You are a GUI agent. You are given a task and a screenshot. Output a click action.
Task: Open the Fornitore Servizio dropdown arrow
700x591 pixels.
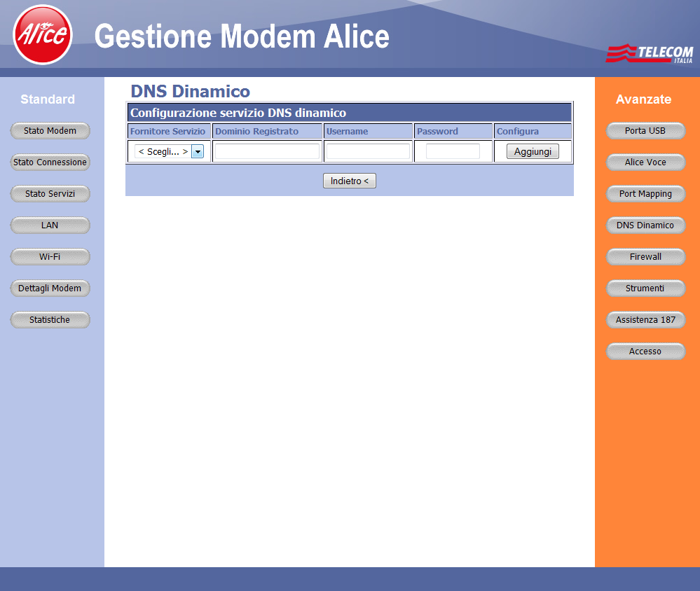(198, 152)
